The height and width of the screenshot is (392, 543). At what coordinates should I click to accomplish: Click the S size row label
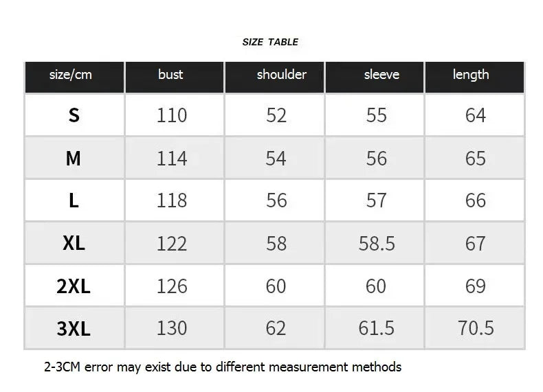(x=74, y=115)
